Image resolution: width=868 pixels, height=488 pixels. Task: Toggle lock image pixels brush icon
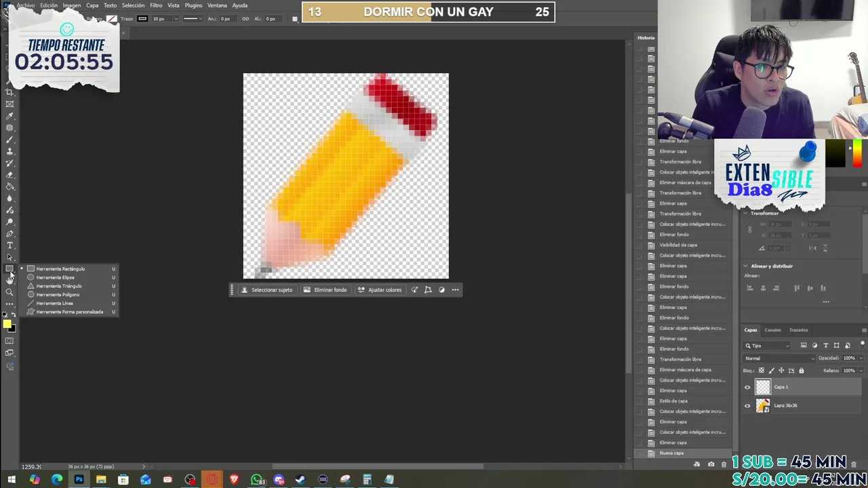pyautogui.click(x=771, y=371)
